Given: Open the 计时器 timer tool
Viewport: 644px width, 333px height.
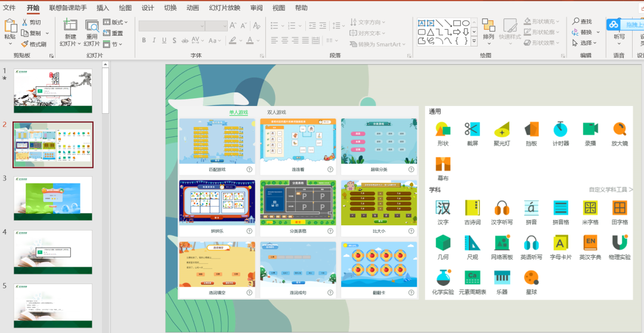Looking at the screenshot, I should (x=561, y=129).
